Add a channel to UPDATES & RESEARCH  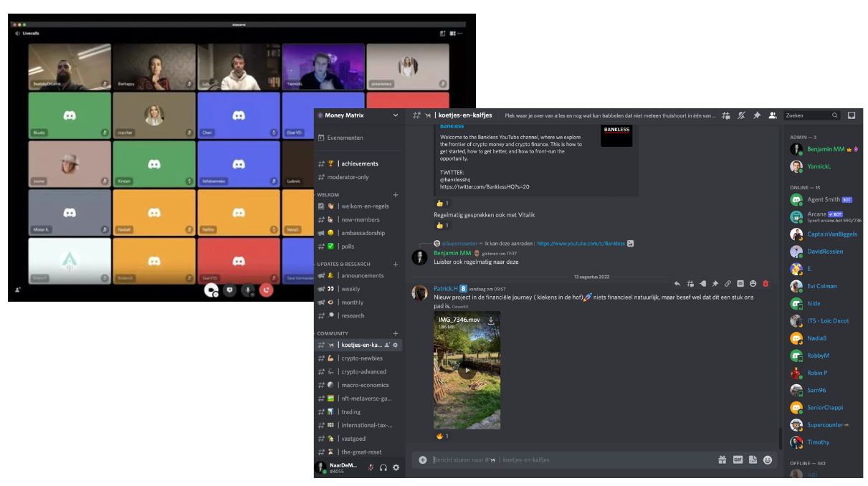396,265
